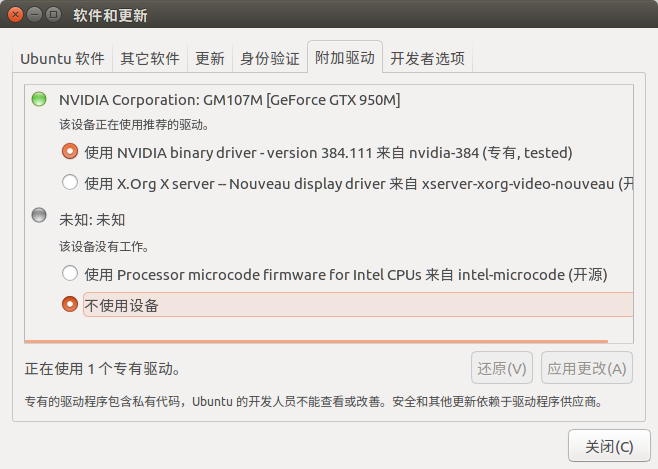Viewport: 658px width, 469px height.
Task: Click the NVIDIA GeForce GTX 950M device title
Action: [x=230, y=100]
